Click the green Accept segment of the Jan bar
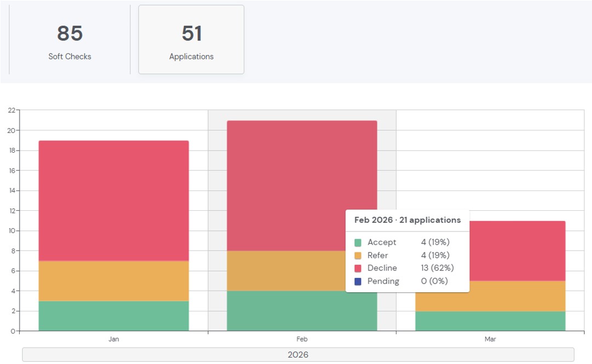The image size is (592, 364). 113,316
